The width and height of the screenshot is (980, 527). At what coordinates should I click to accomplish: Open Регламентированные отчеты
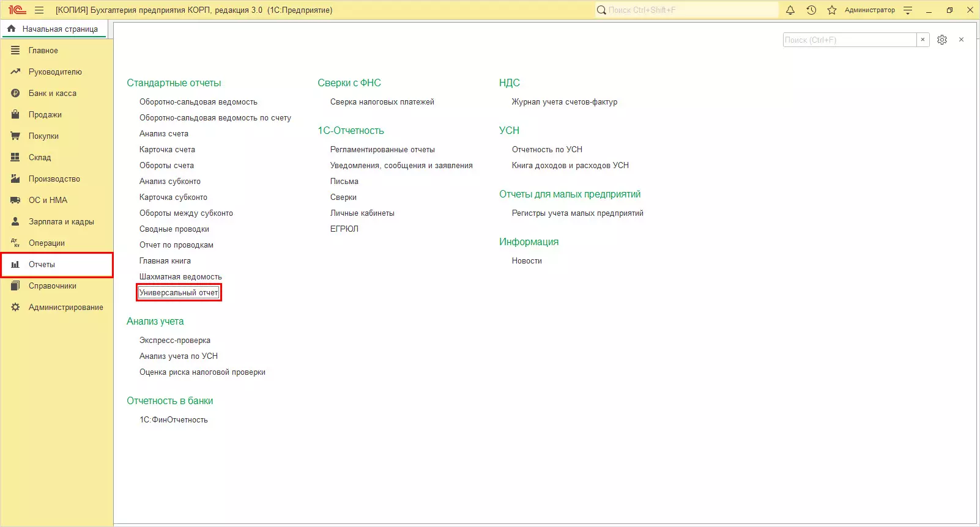pyautogui.click(x=382, y=149)
